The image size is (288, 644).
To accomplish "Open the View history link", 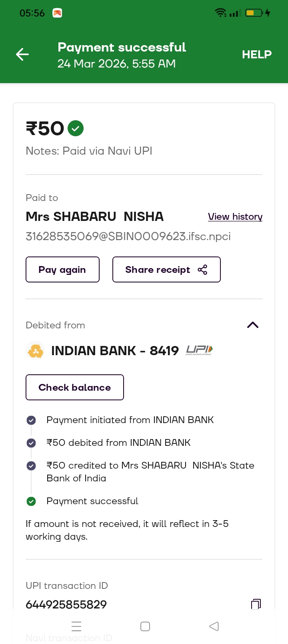I will click(x=235, y=217).
